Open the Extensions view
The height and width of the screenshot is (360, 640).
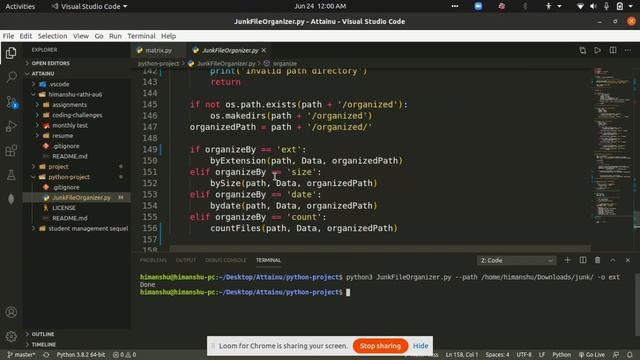click(x=11, y=151)
